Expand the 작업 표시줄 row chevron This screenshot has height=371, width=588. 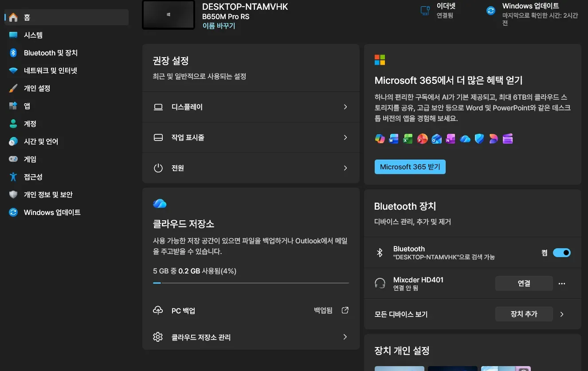[x=345, y=137]
